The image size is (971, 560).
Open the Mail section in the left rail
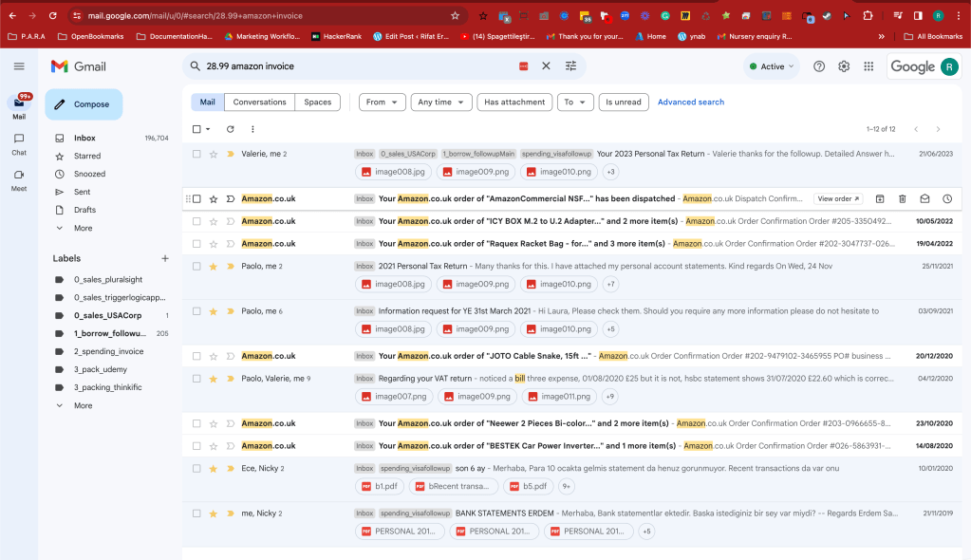[19, 106]
